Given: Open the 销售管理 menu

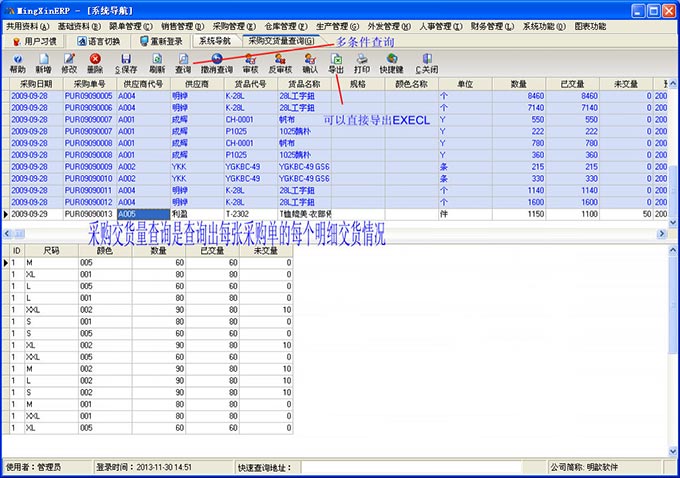Looking at the screenshot, I should coord(182,26).
